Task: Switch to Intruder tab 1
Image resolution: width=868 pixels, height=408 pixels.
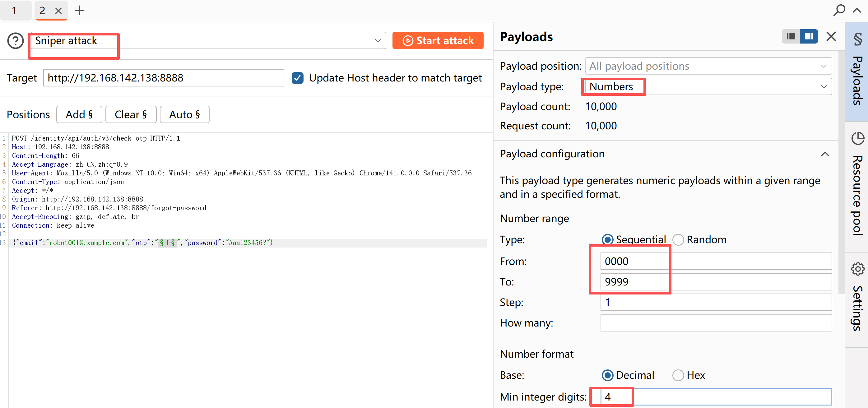Action: [14, 11]
